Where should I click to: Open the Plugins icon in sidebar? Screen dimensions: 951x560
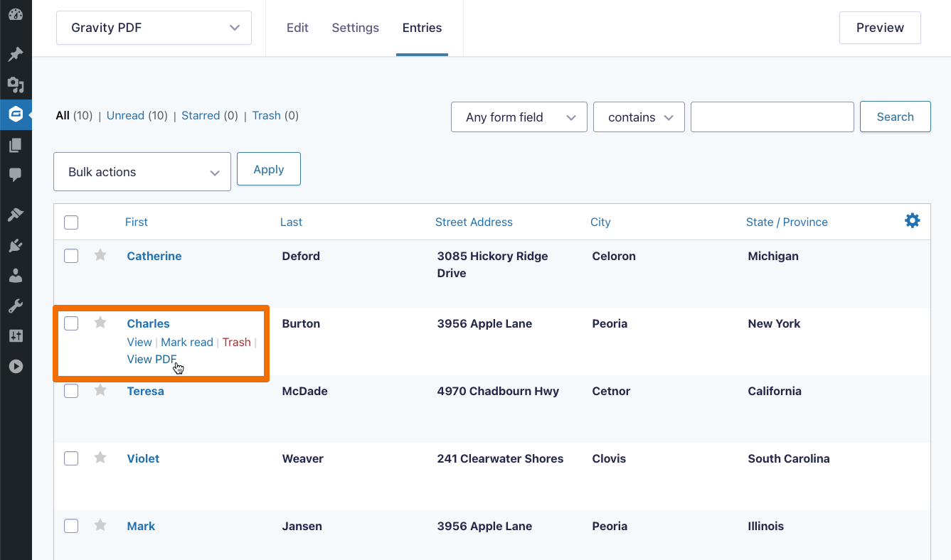point(16,245)
